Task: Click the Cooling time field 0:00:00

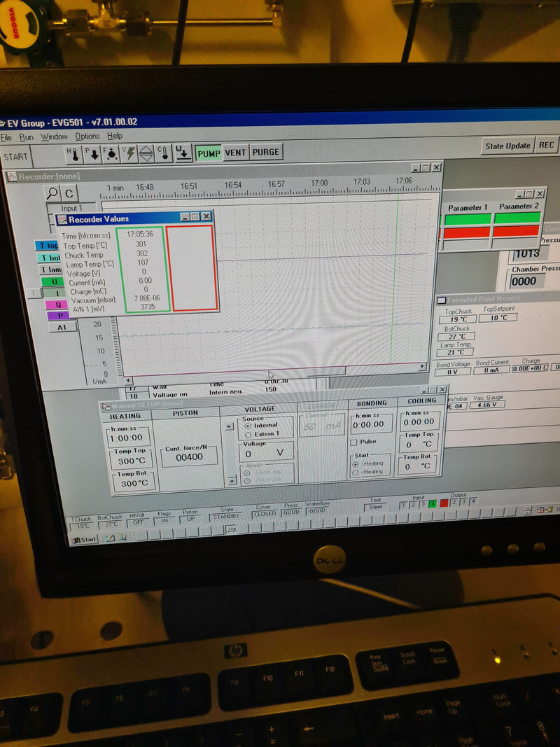Action: [x=419, y=422]
